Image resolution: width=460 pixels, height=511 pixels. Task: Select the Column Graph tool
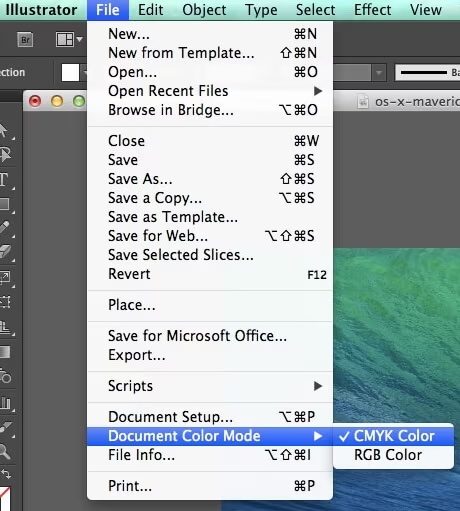point(5,402)
